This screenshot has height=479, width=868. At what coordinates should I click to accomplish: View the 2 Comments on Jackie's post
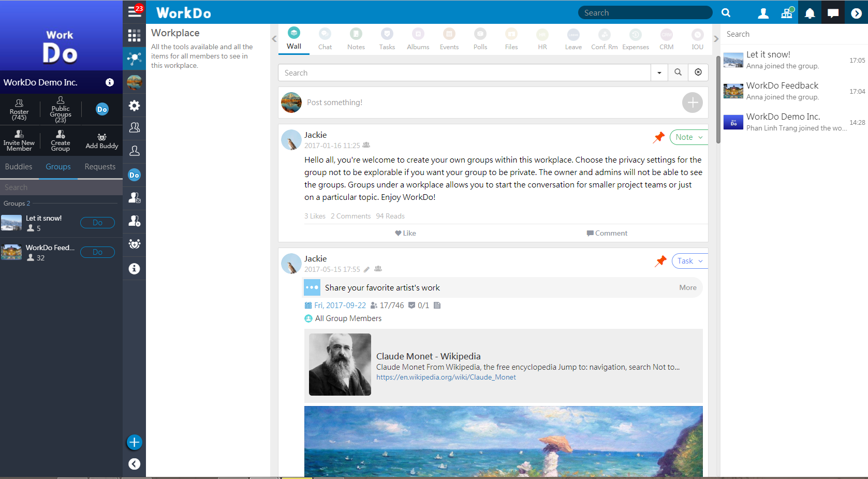[351, 216]
